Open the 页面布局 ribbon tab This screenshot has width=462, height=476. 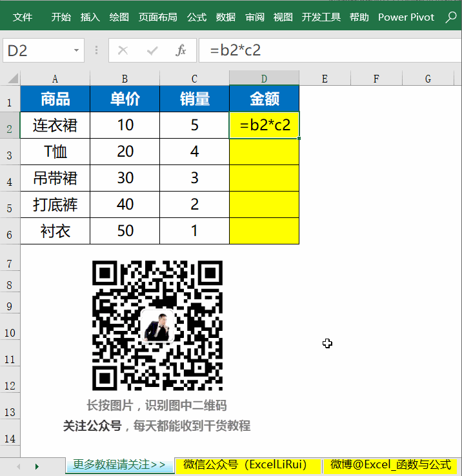(158, 17)
